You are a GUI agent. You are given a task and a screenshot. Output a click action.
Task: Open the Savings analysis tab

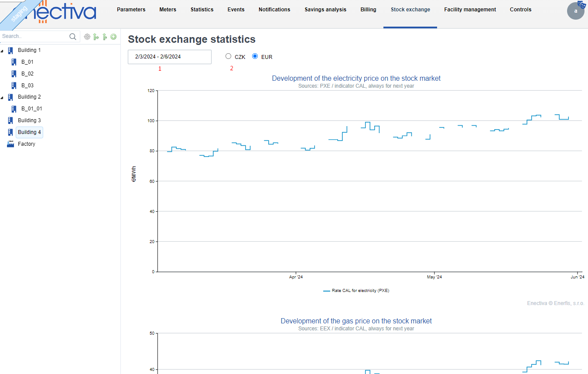tap(325, 10)
